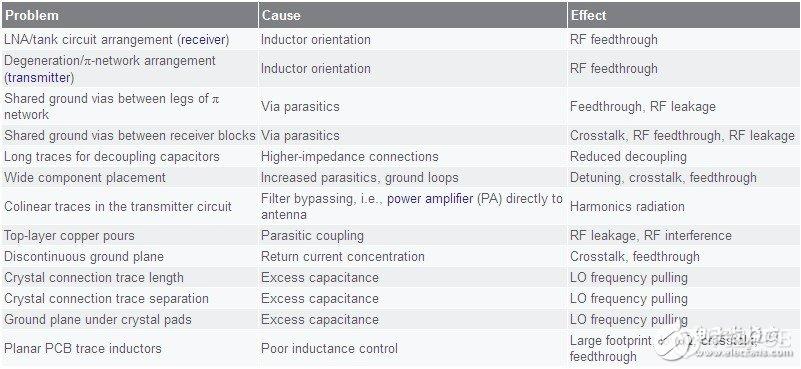Click the "receiver" link in first row

coord(204,39)
